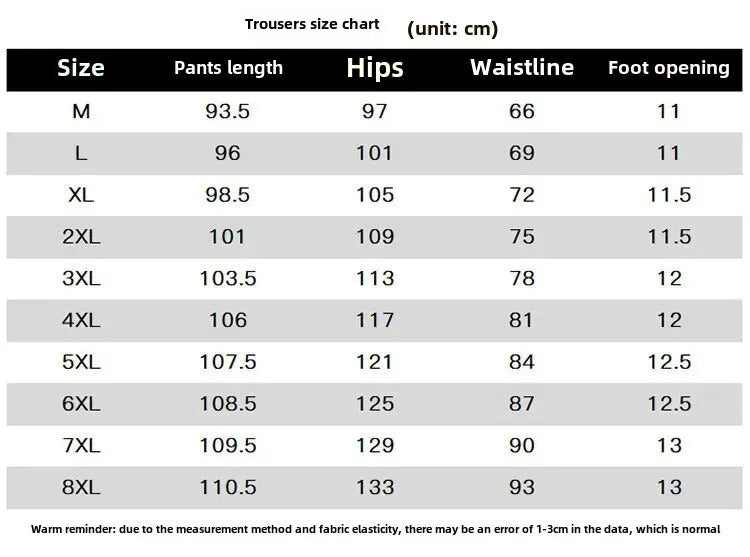Select the 87 waistline value

[x=522, y=404]
